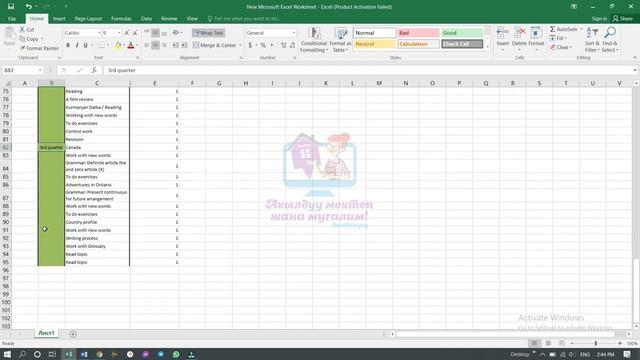Increase the font size
The width and height of the screenshot is (640, 360).
click(x=127, y=33)
